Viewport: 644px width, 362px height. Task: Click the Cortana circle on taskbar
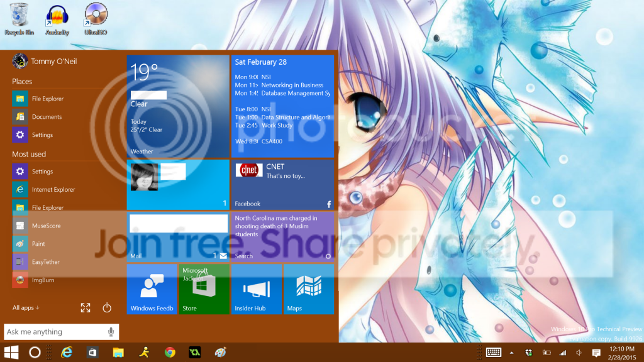[x=35, y=353]
